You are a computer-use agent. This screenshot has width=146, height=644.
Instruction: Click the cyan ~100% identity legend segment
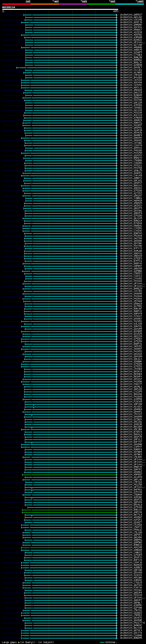coord(130,4)
